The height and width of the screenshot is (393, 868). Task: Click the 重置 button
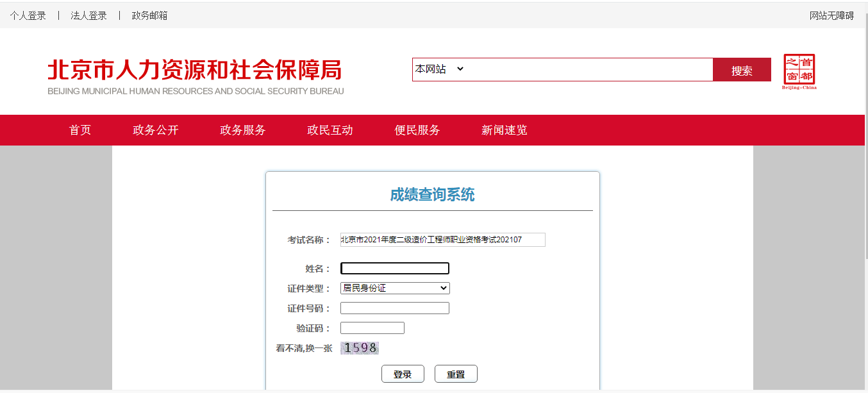(x=456, y=374)
